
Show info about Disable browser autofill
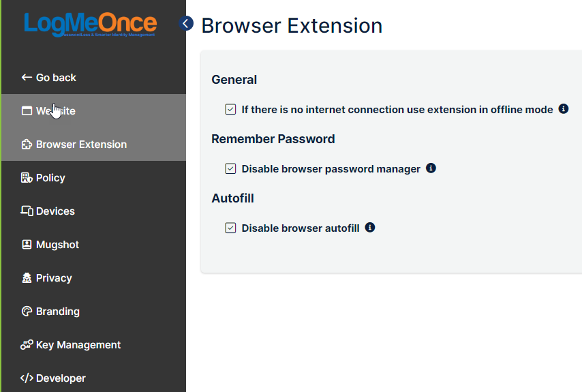point(370,227)
